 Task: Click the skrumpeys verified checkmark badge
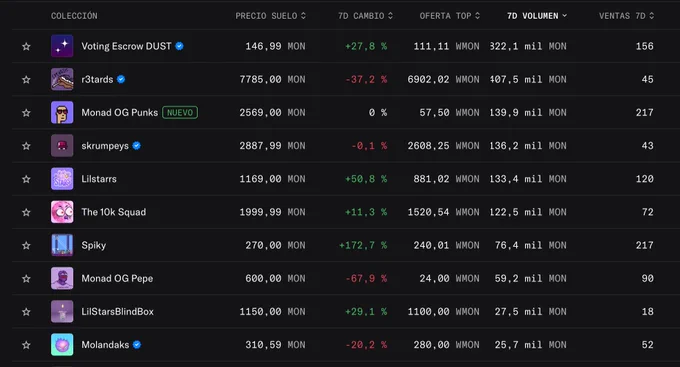coord(137,146)
